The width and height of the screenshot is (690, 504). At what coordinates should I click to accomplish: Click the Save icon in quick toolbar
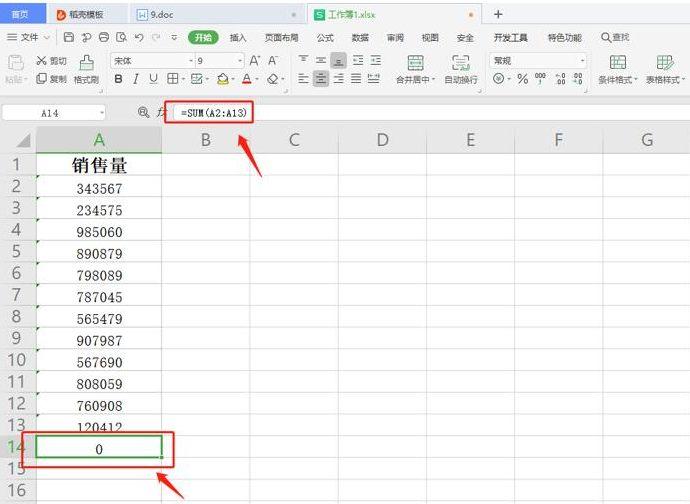pyautogui.click(x=69, y=37)
